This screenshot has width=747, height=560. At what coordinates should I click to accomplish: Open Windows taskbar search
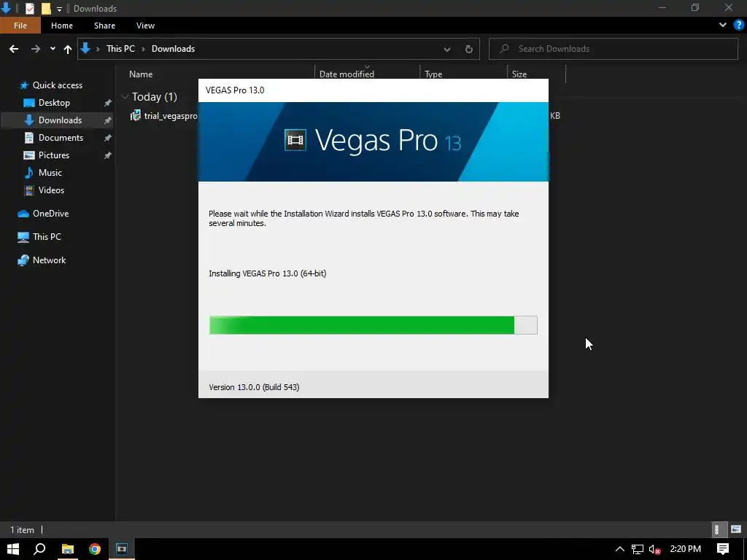40,549
